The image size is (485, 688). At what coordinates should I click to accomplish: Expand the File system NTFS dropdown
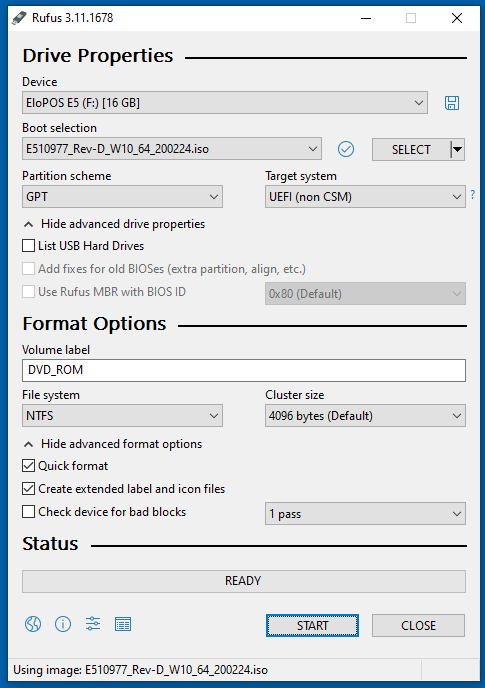click(122, 416)
